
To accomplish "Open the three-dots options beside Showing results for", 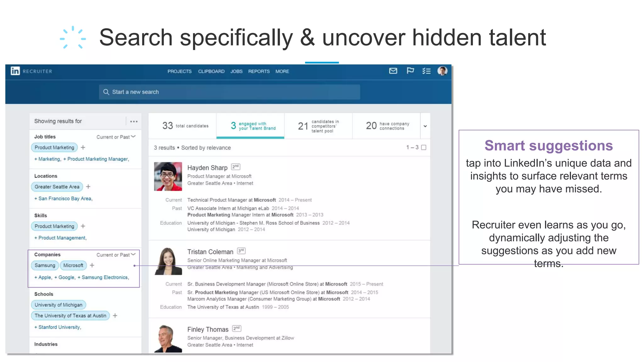I will click(134, 121).
